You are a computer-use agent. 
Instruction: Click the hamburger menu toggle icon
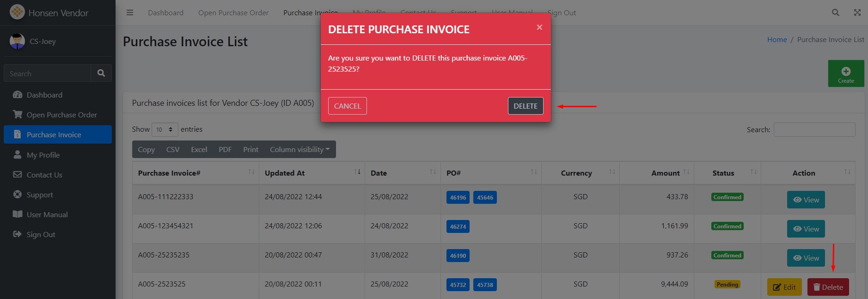coord(130,12)
